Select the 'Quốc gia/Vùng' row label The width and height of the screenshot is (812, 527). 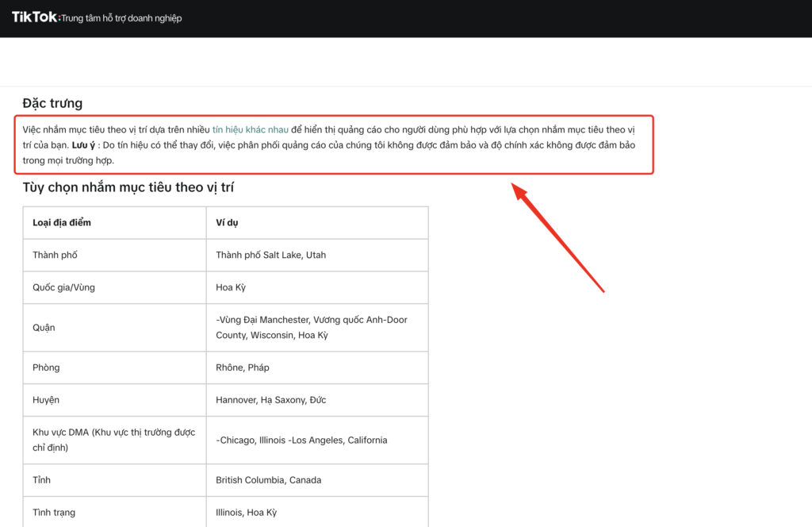(63, 287)
